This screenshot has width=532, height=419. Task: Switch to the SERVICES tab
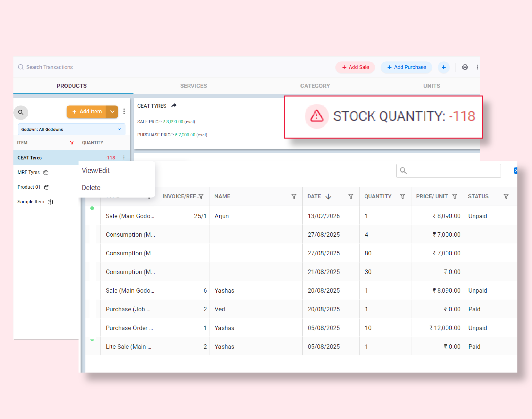tap(193, 86)
